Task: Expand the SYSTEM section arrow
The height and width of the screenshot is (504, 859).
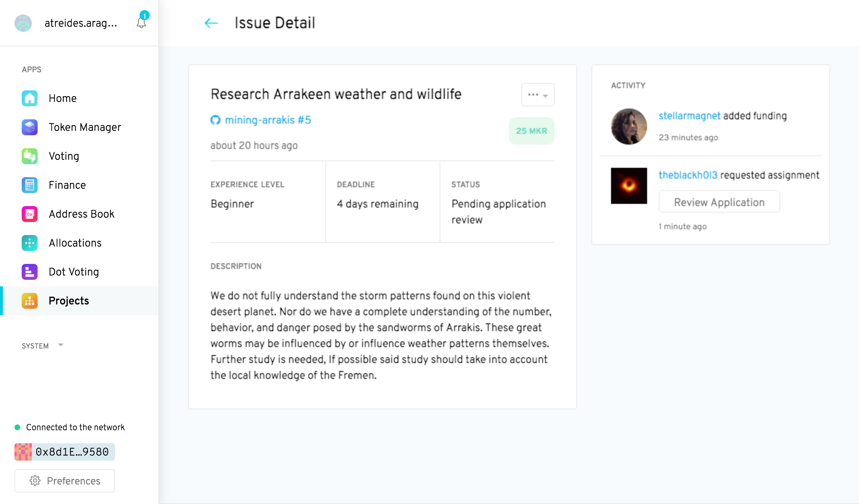Action: [61, 345]
